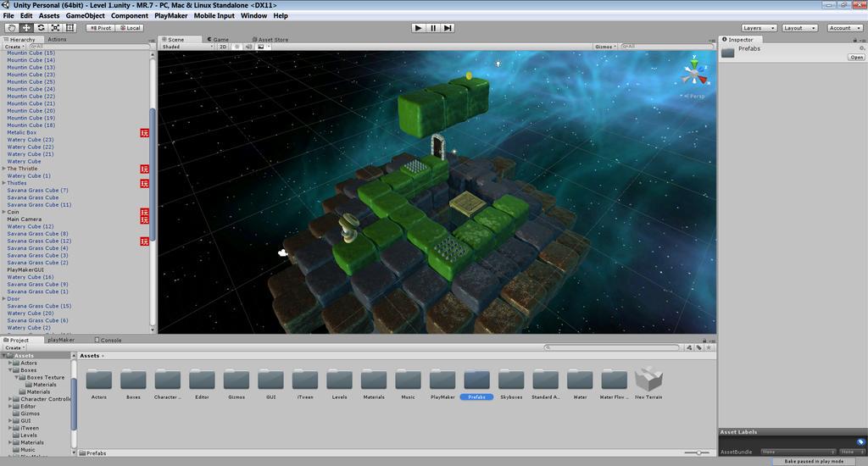
Task: Open the PlayMaker folder thumbnail
Action: 442,380
